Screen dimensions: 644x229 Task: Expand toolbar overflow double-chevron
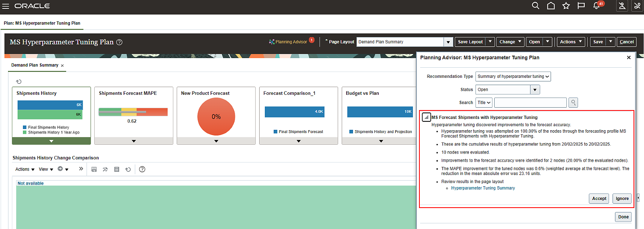[81, 169]
